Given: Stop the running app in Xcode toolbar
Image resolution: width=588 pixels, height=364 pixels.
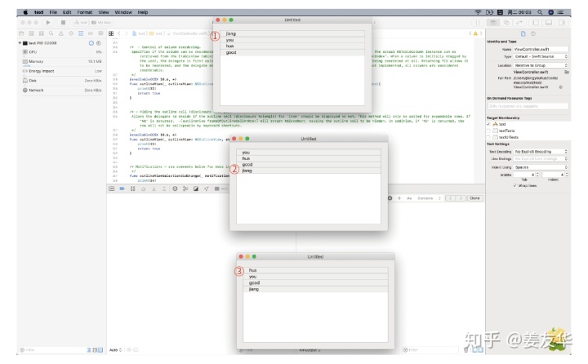Looking at the screenshot, I should tap(63, 23).
